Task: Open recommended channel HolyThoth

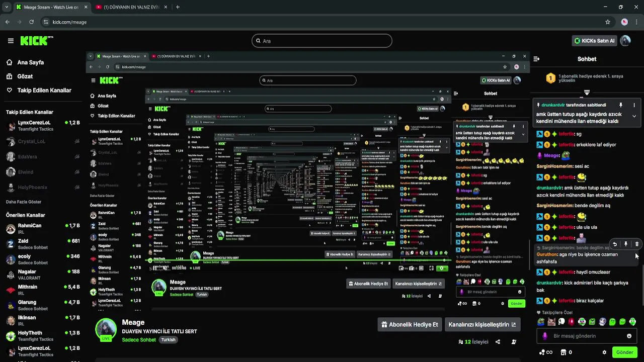Action: [x=43, y=336]
